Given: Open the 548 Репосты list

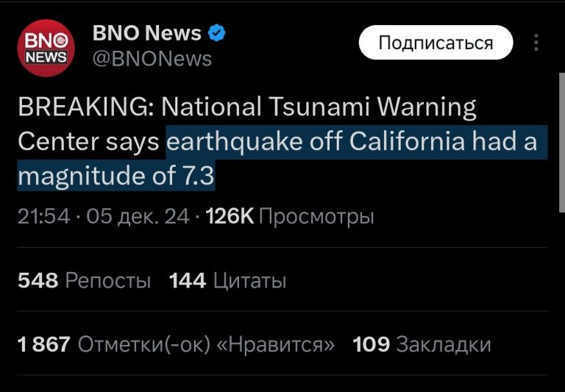Looking at the screenshot, I should pyautogui.click(x=84, y=280).
